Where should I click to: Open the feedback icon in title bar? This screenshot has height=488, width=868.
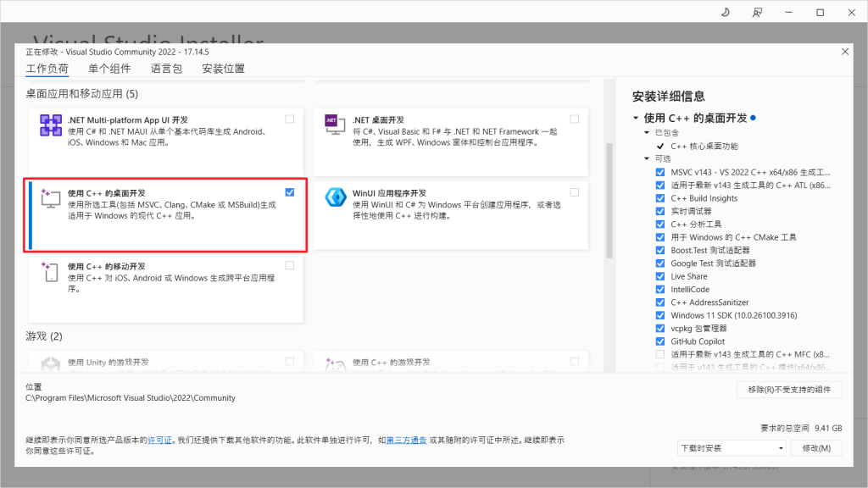pos(757,12)
